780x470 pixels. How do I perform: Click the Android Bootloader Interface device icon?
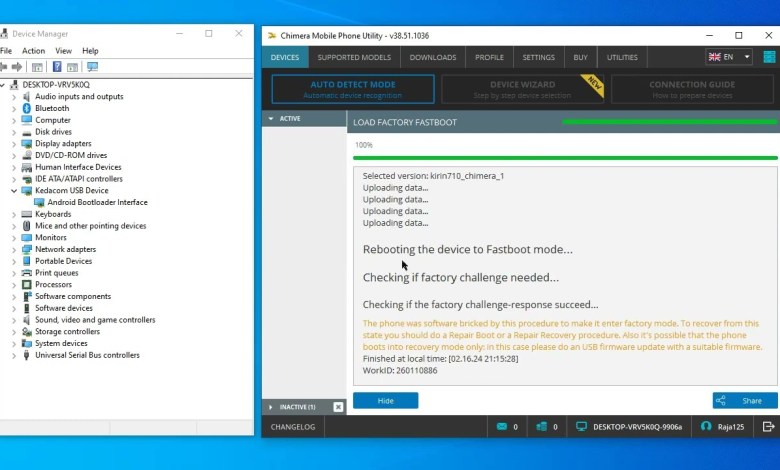point(39,202)
